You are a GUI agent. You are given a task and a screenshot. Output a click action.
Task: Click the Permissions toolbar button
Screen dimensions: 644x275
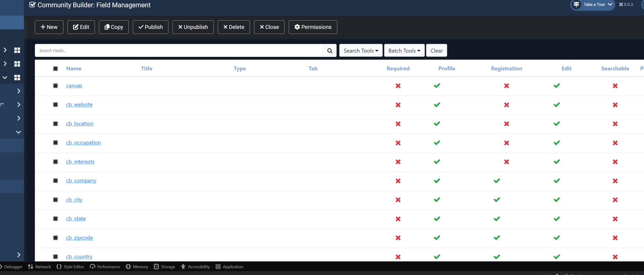click(313, 27)
